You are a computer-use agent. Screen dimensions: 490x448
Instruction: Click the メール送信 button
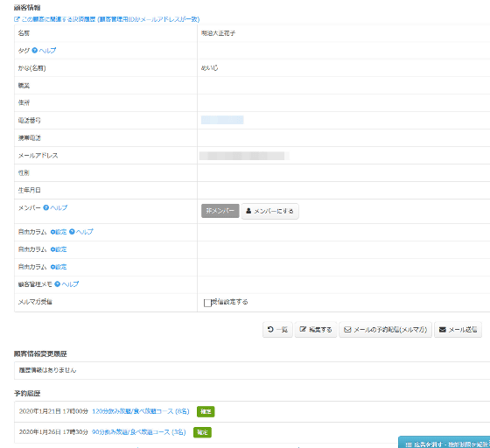tap(458, 330)
